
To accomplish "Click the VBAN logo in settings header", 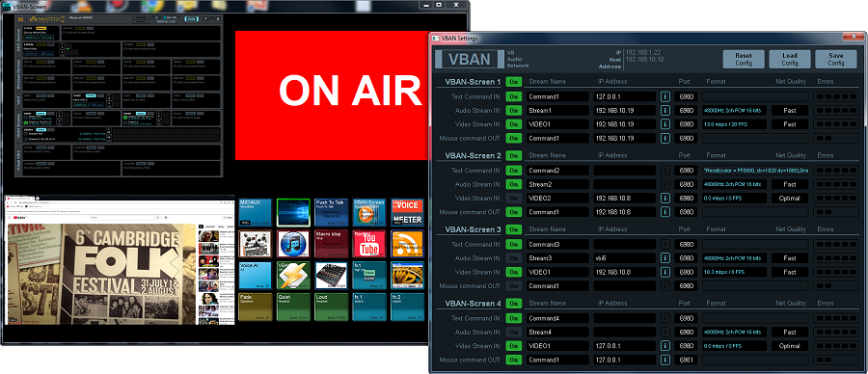I will tap(469, 60).
